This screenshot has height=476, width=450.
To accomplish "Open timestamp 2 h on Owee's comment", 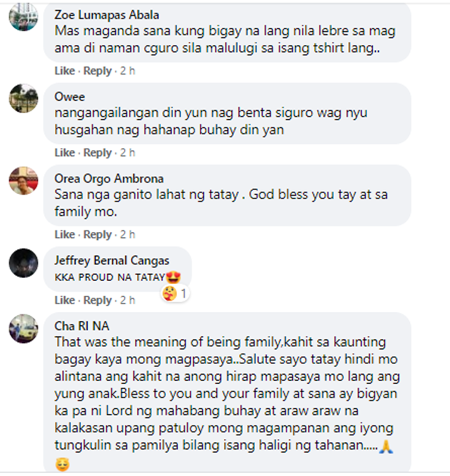I will click(x=127, y=152).
